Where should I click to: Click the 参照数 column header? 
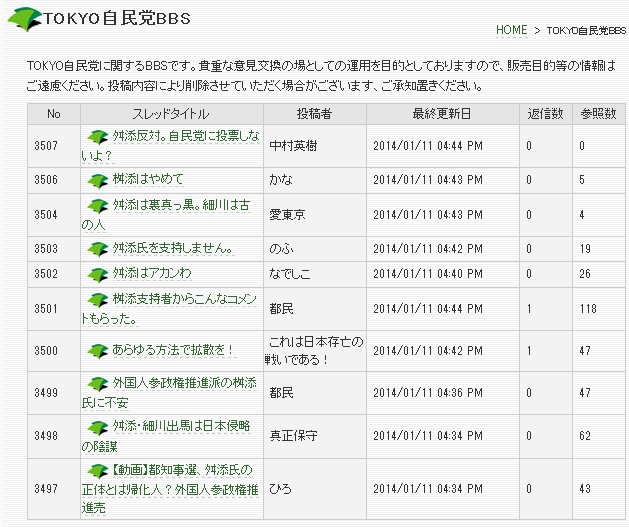click(598, 112)
